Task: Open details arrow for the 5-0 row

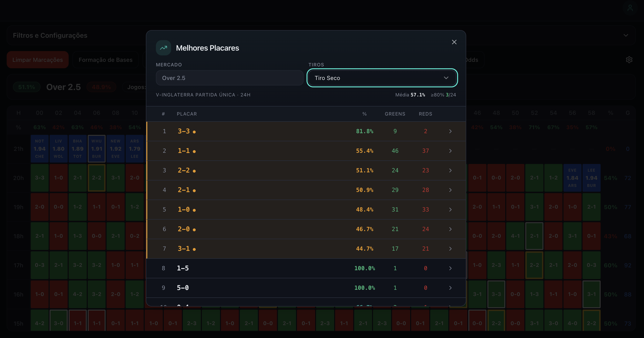Action: click(450, 288)
